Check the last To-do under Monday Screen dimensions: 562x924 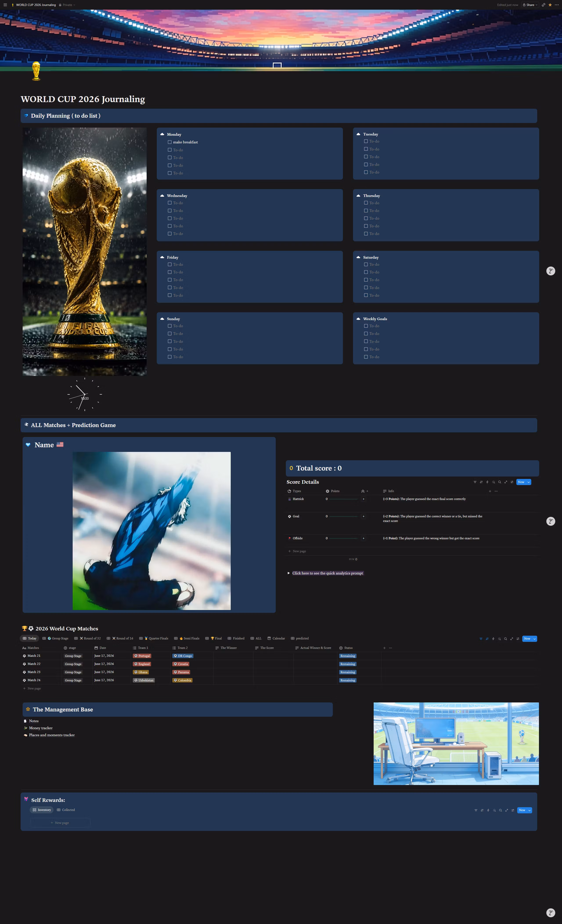pyautogui.click(x=169, y=173)
